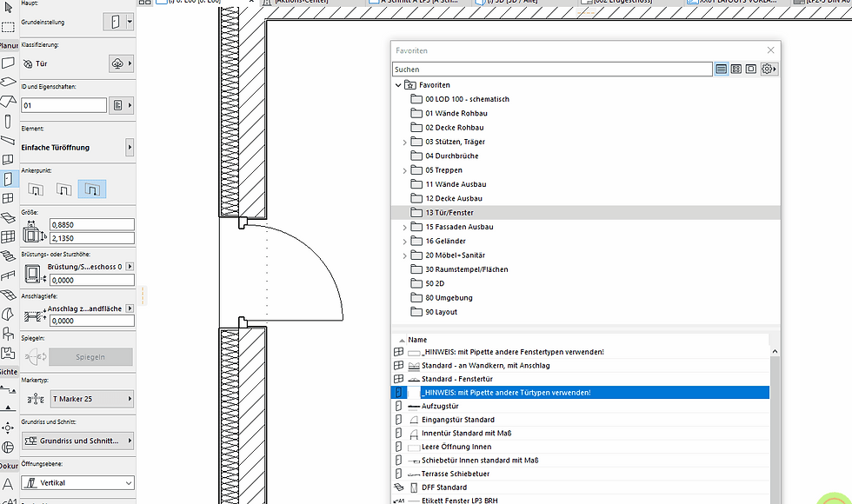This screenshot has height=504, width=852.
Task: Click the Spiegeln button
Action: pos(90,357)
